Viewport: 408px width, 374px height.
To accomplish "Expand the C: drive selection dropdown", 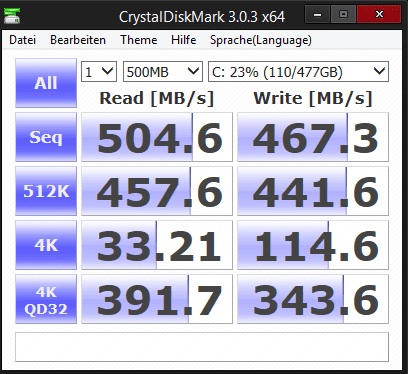I will pos(298,72).
